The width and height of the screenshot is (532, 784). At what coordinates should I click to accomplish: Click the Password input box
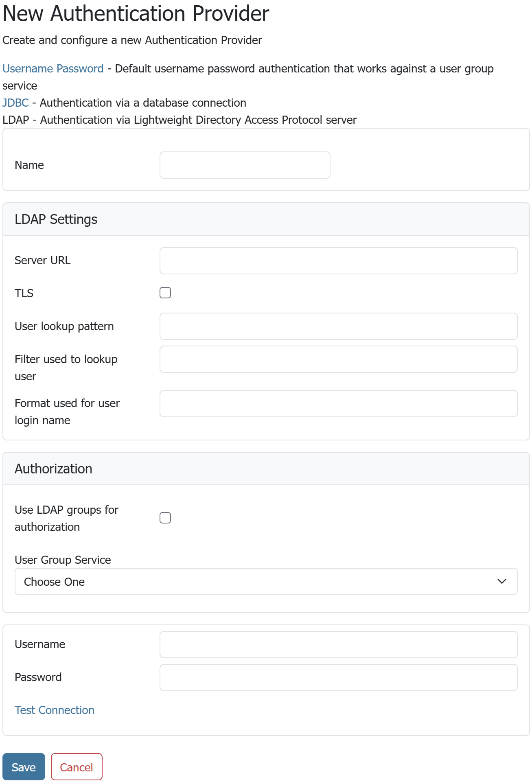tap(338, 677)
